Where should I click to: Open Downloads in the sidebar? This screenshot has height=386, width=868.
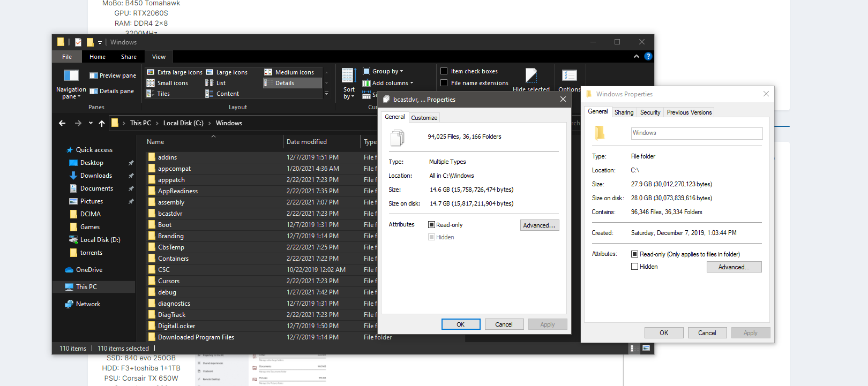pos(96,176)
